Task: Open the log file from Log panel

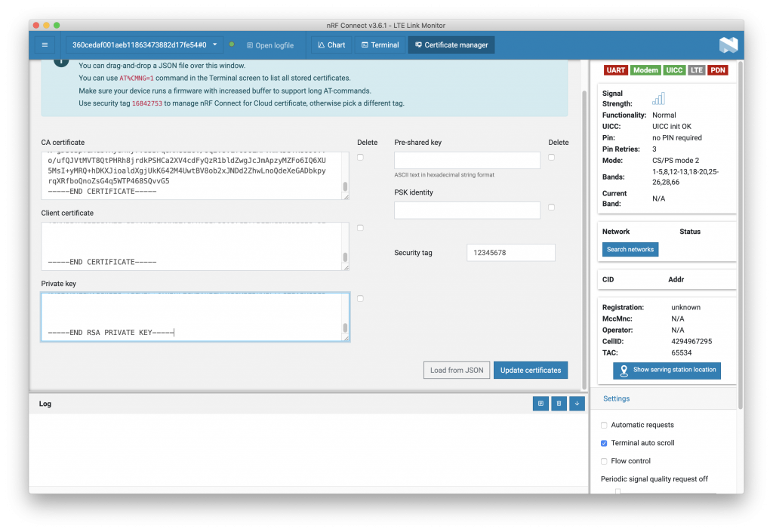Action: click(x=540, y=404)
